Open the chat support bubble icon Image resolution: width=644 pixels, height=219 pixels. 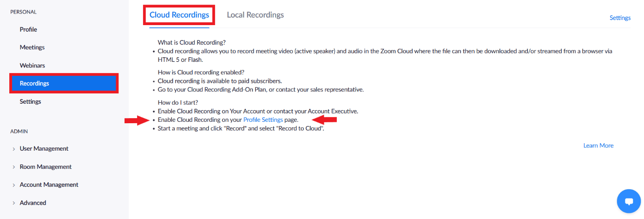click(629, 201)
